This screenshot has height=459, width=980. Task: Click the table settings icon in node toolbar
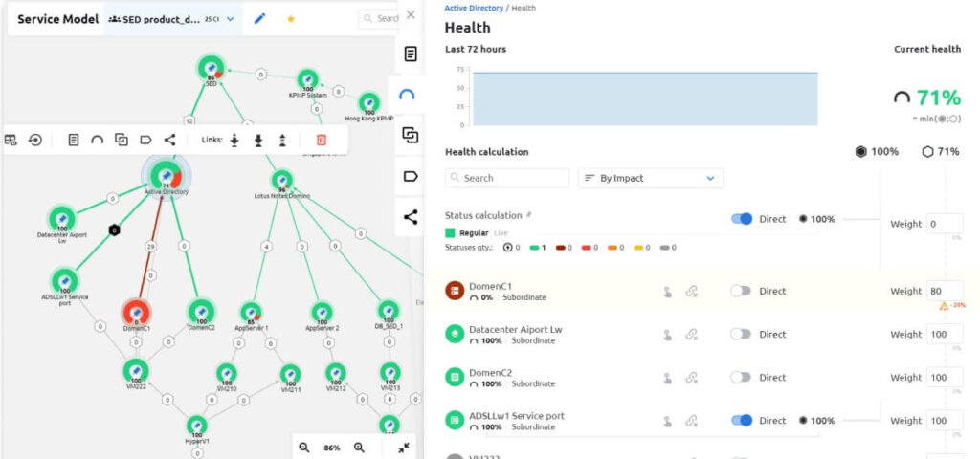click(x=11, y=140)
